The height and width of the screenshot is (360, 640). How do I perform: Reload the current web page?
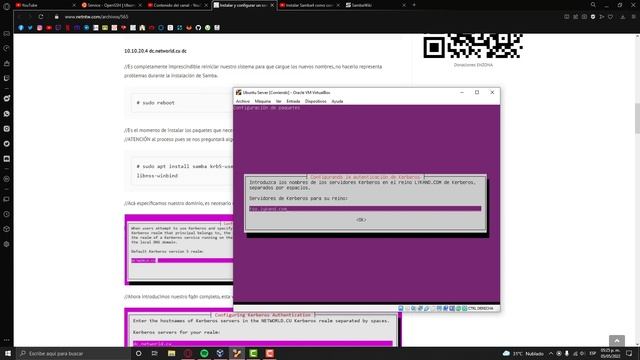pos(41,17)
